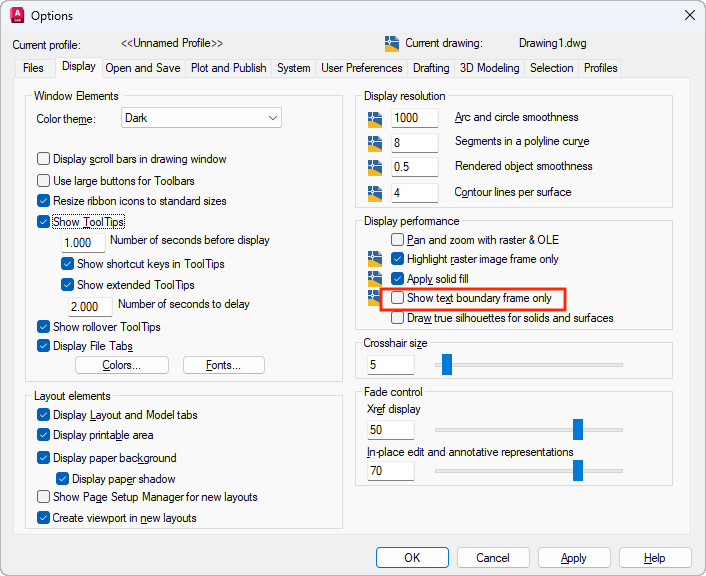This screenshot has width=706, height=576.
Task: Open the 3D Modeling tab
Action: tap(489, 68)
